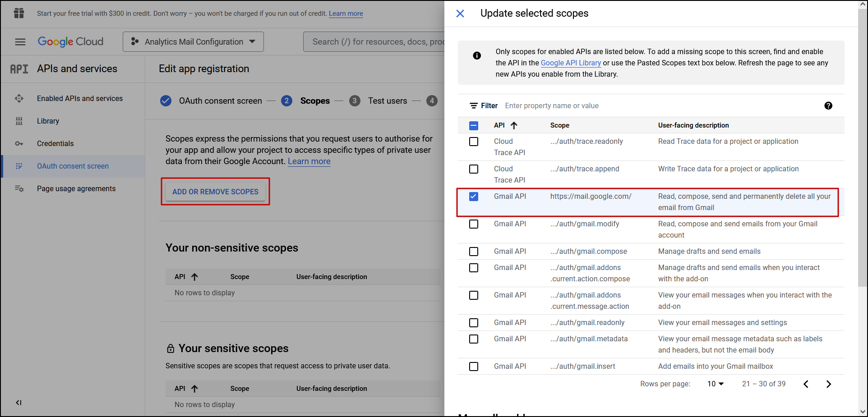Open Page usage agreements
Image resolution: width=868 pixels, height=417 pixels.
(x=76, y=188)
